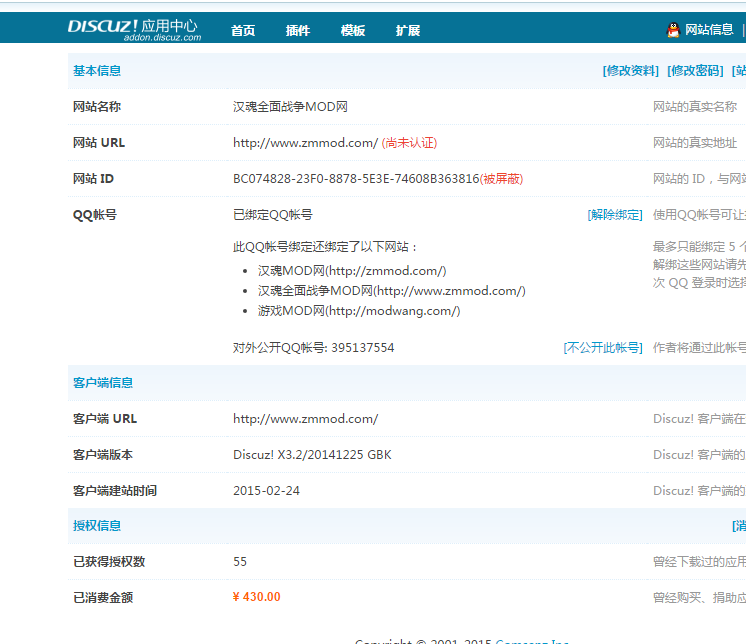
Task: Open the 模板 menu item
Action: point(353,30)
